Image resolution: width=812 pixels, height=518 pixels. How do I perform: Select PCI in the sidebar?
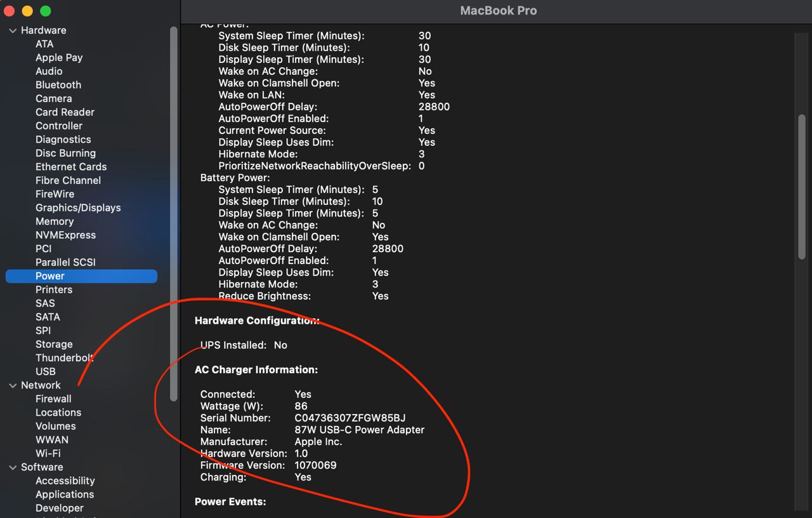pyautogui.click(x=44, y=249)
